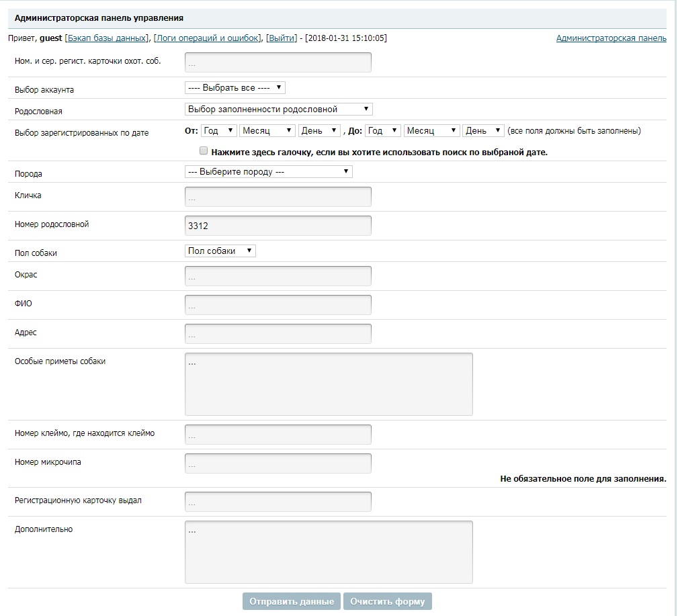Click the 'Особые приметы собаки' text area

pyautogui.click(x=329, y=384)
